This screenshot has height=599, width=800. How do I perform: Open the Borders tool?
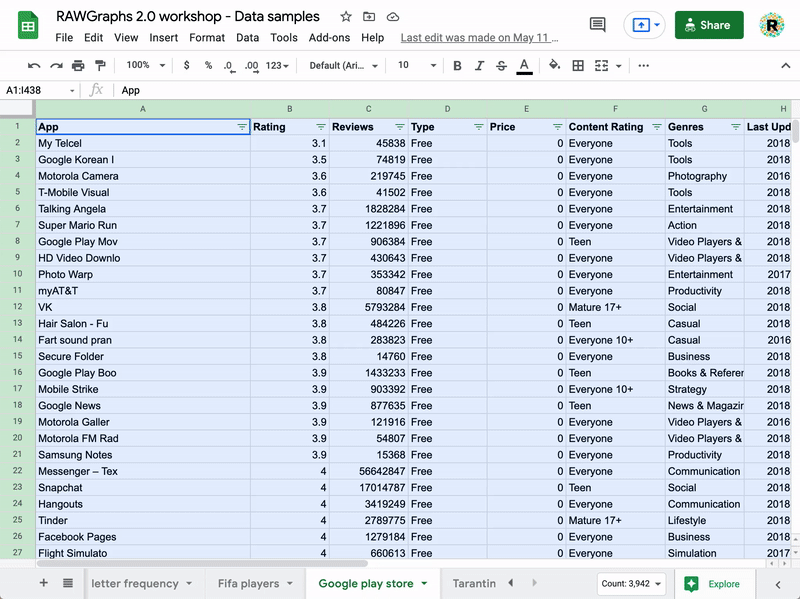[578, 65]
